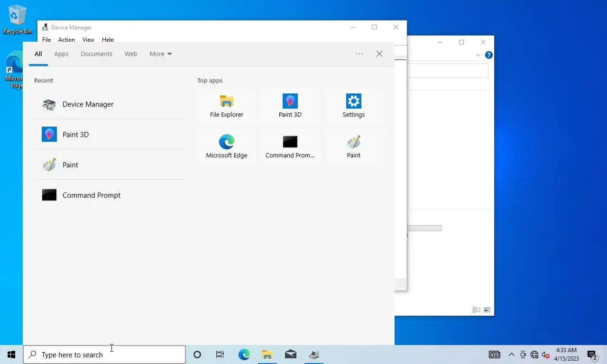Close the Device Manager window
Image resolution: width=607 pixels, height=364 pixels.
(x=396, y=27)
